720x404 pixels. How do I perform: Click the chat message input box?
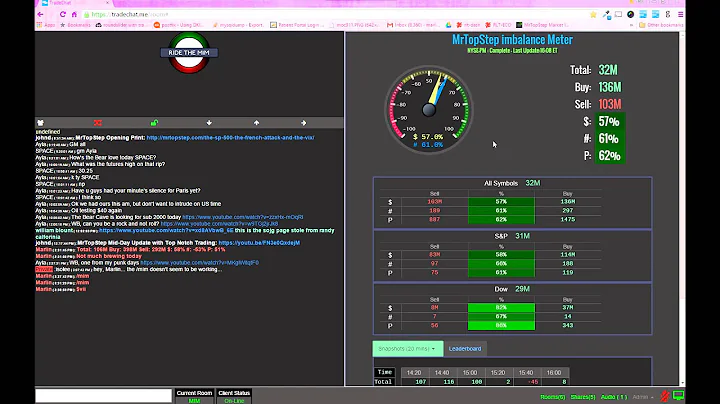(x=103, y=396)
